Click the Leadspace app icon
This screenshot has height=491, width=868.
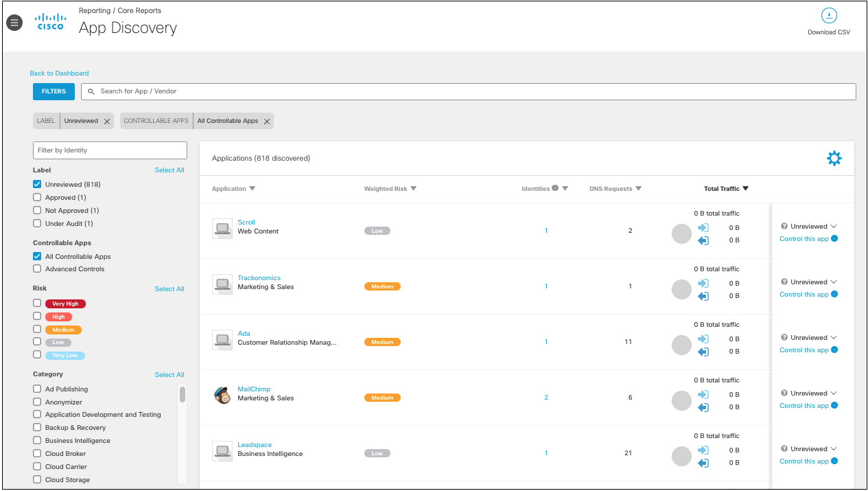(x=222, y=451)
